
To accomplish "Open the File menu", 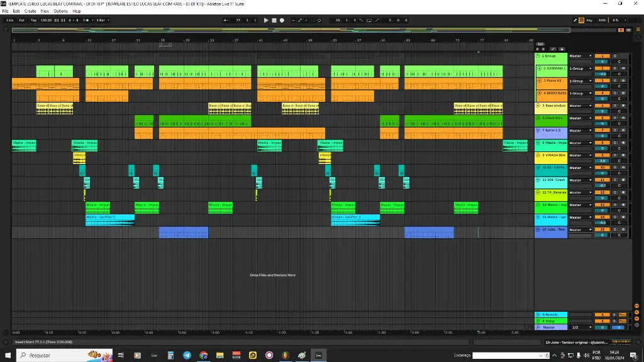I will pyautogui.click(x=5, y=11).
